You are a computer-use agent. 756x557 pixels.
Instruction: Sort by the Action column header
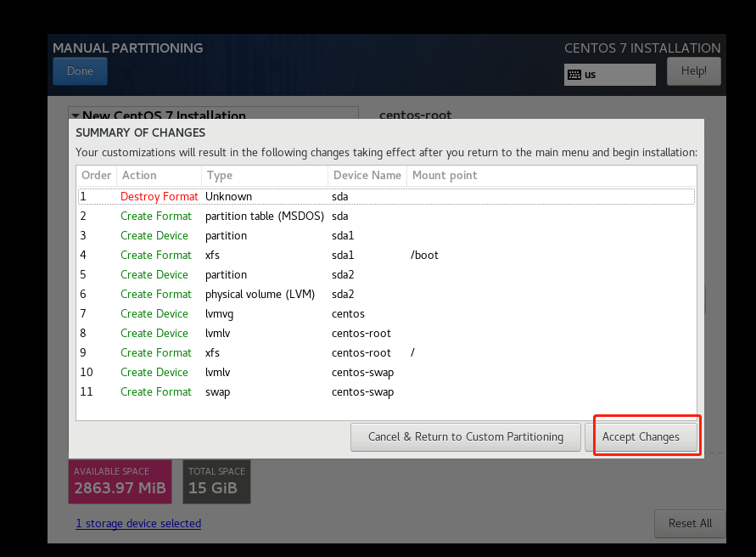coord(160,175)
